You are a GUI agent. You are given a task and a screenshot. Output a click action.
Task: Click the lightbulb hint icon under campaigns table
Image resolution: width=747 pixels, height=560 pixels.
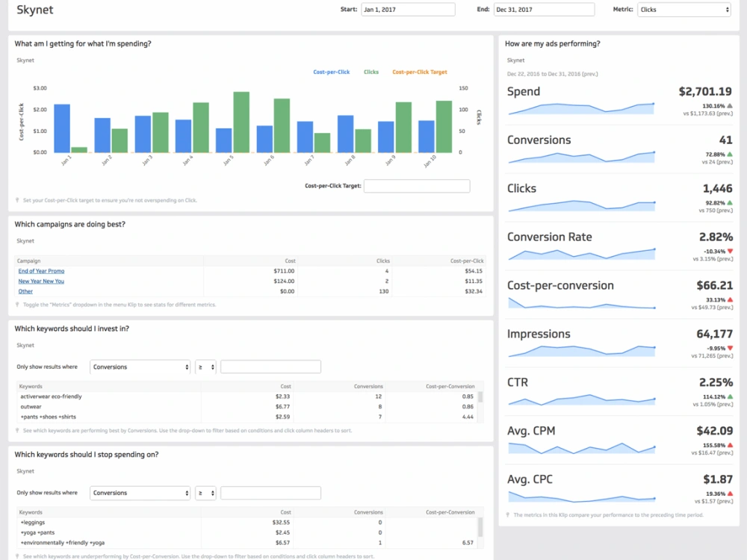[x=17, y=305]
